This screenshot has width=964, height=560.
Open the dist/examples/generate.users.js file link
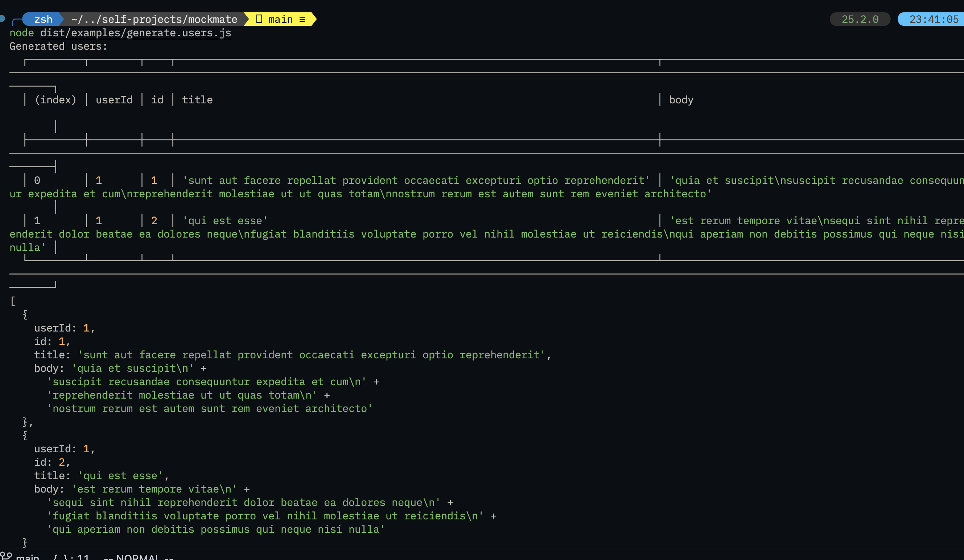coord(135,33)
